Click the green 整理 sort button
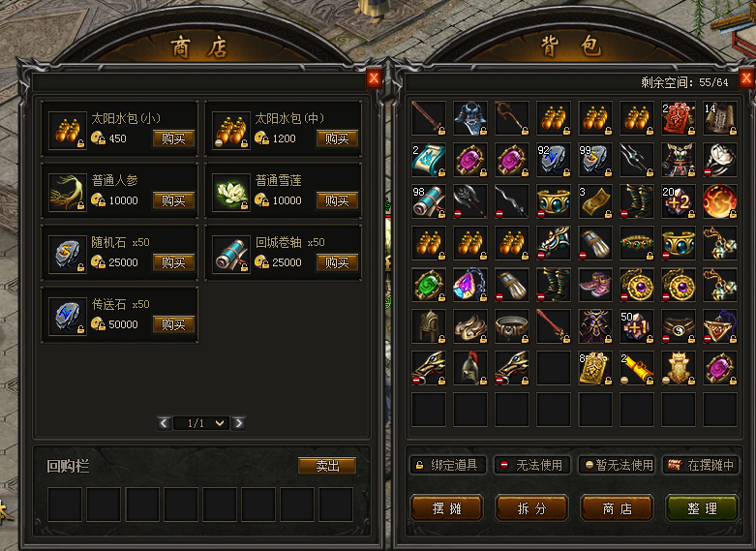 point(702,508)
